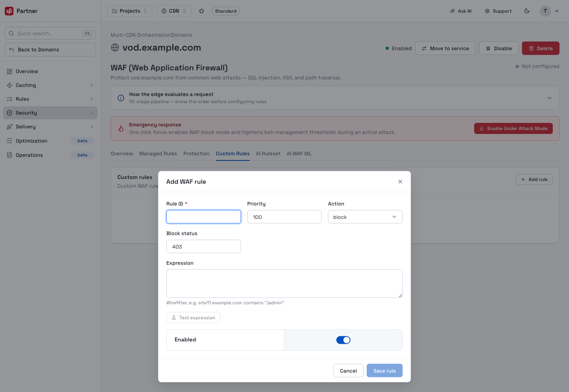Click the Operations document icon

coord(9,155)
